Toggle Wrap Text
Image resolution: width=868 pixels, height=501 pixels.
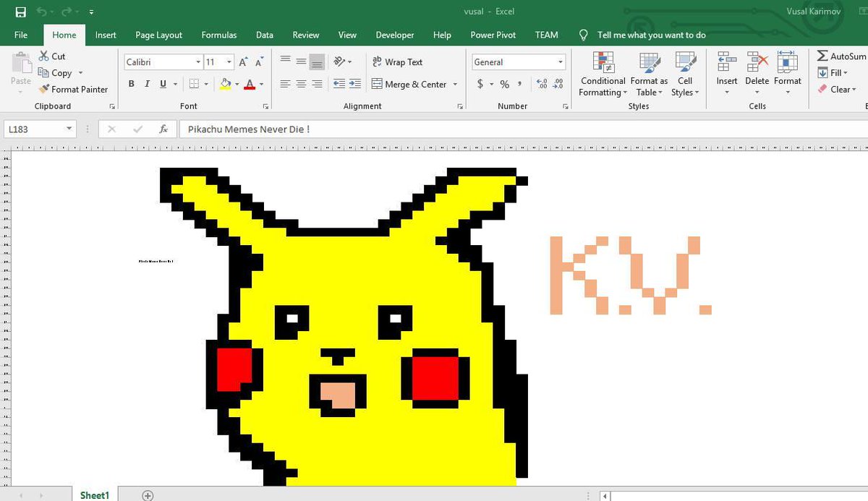pyautogui.click(x=397, y=62)
